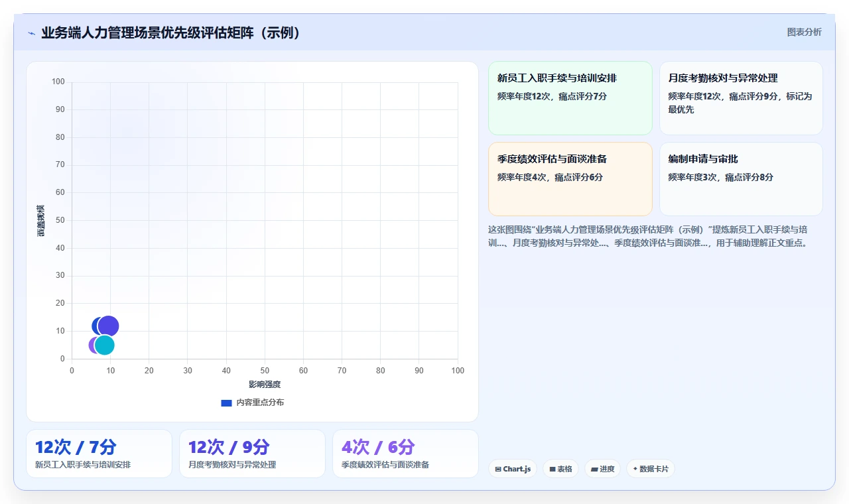Click the icon in the 进度 chip
The width and height of the screenshot is (849, 504).
tap(594, 469)
